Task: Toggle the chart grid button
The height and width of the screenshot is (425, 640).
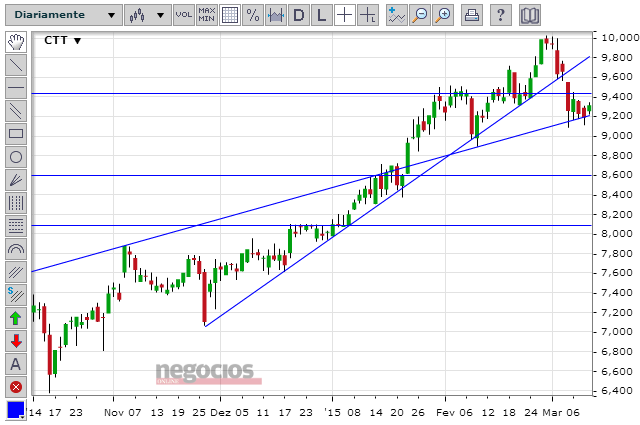Action: pyautogui.click(x=230, y=15)
